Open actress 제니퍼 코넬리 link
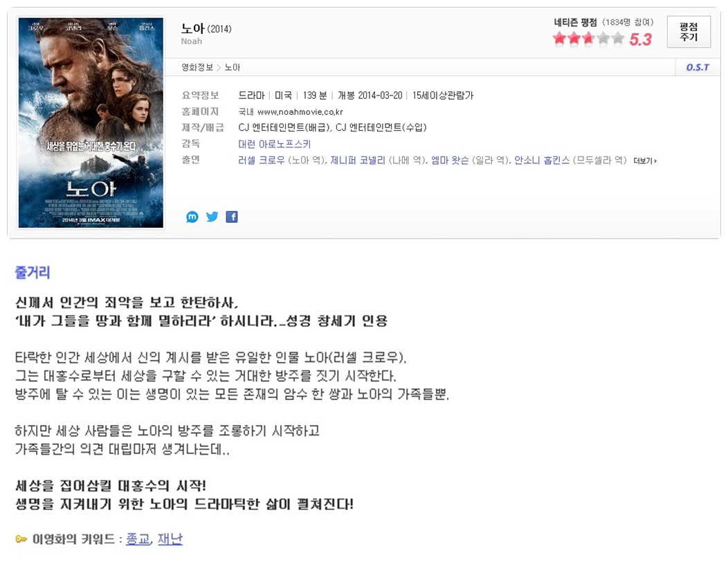 point(358,160)
